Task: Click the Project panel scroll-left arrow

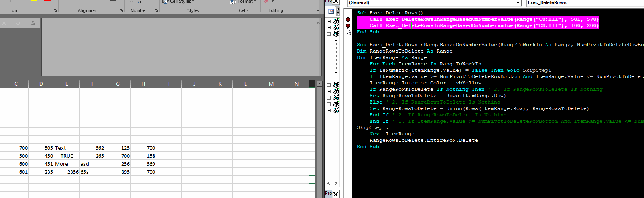Action: click(x=329, y=183)
